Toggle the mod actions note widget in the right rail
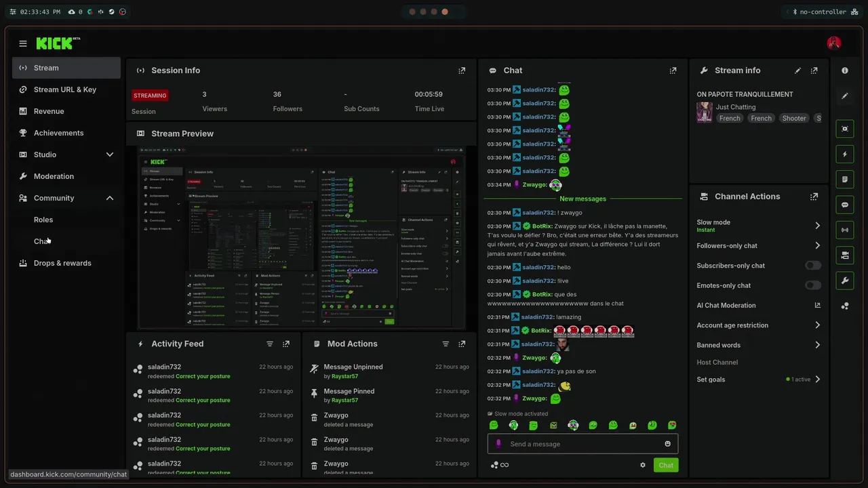 pos(845,179)
